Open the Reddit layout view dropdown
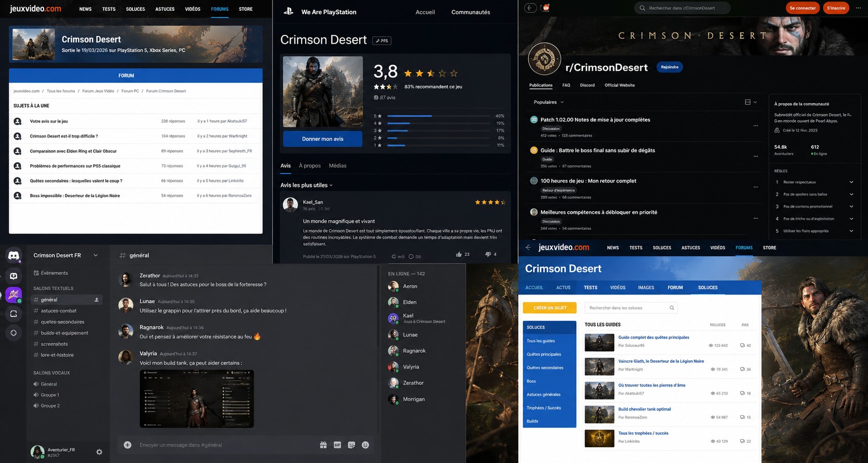 pos(751,102)
